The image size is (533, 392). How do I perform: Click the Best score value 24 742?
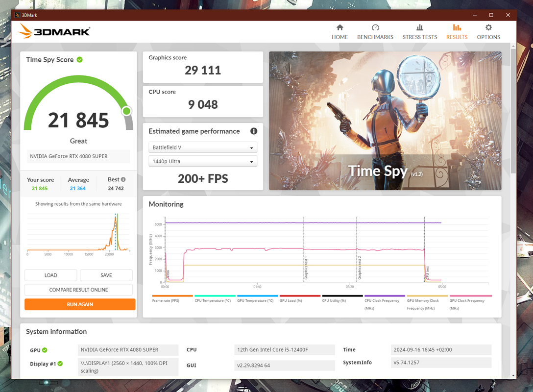point(116,188)
